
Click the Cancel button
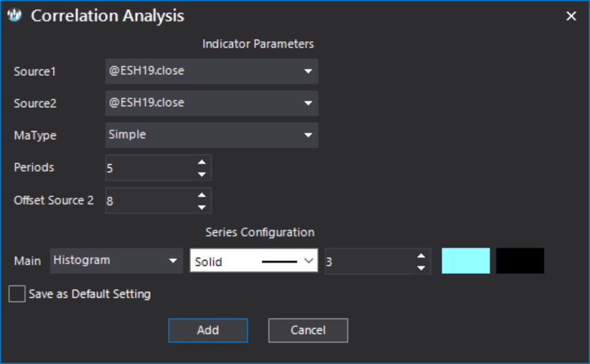[x=308, y=330]
